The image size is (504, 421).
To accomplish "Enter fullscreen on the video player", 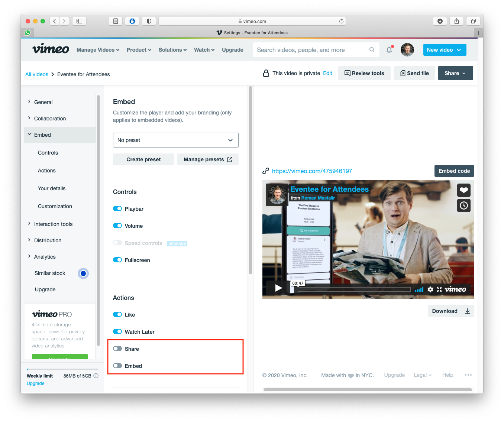I will (x=439, y=289).
